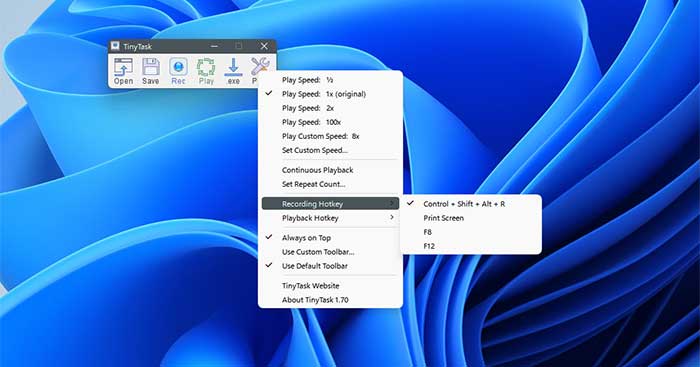Expand the Playback Hotkey submenu
This screenshot has width=700, height=367.
pyautogui.click(x=330, y=218)
